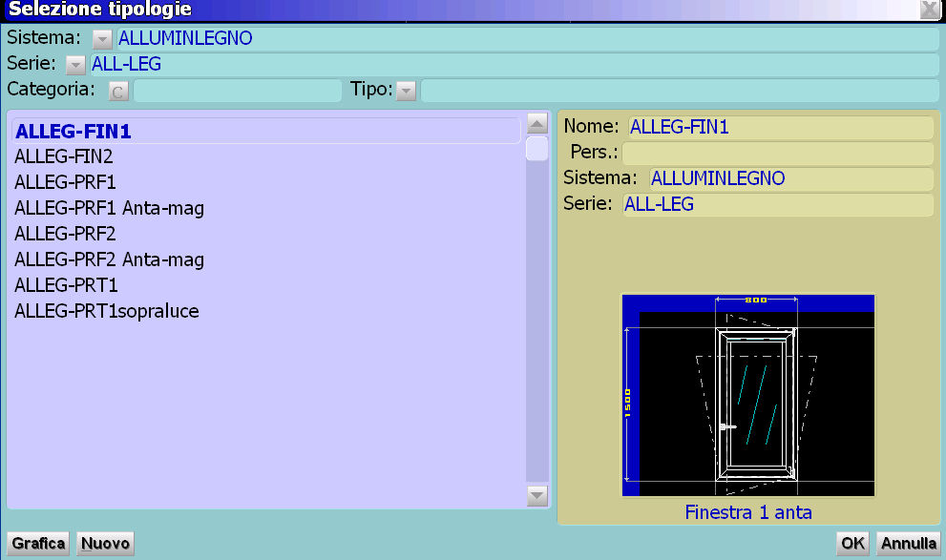Click the top Sistema field showing ALLUMINLEGNO
Image resolution: width=946 pixels, height=560 pixels.
527,38
